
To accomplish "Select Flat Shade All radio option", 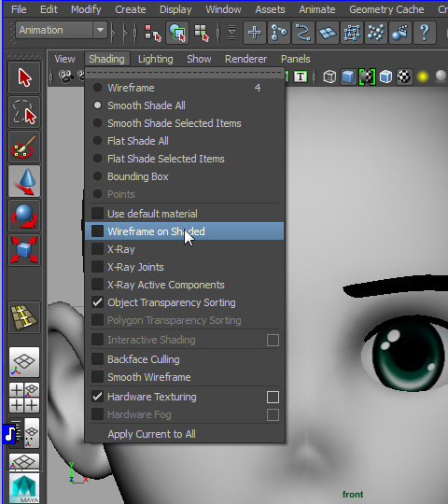I will pos(184,141).
